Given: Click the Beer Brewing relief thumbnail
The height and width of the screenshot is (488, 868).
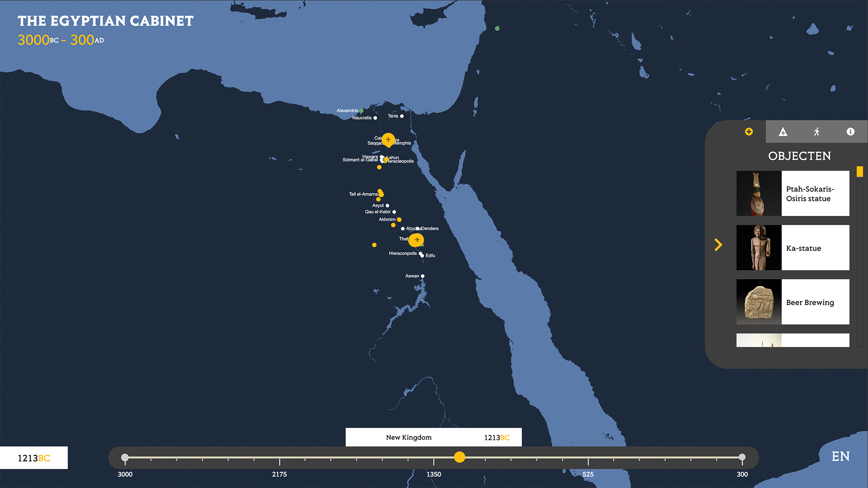Looking at the screenshot, I should tap(759, 302).
